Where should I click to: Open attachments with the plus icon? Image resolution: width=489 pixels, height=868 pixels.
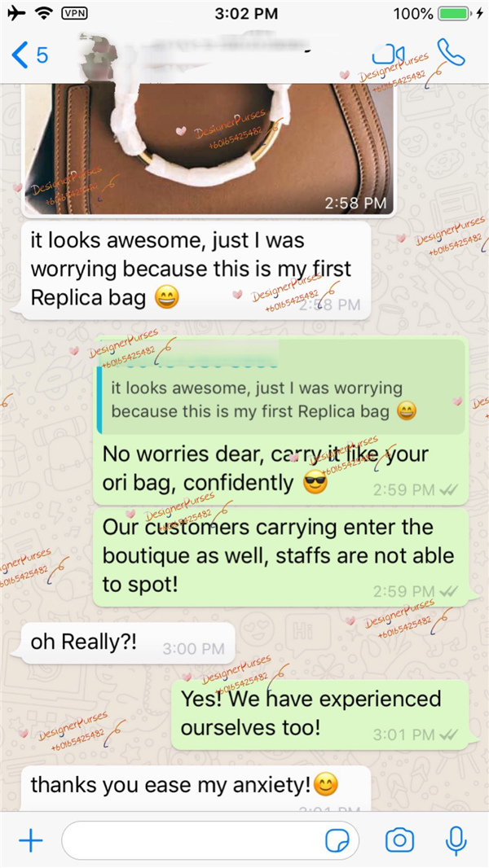pyautogui.click(x=31, y=841)
